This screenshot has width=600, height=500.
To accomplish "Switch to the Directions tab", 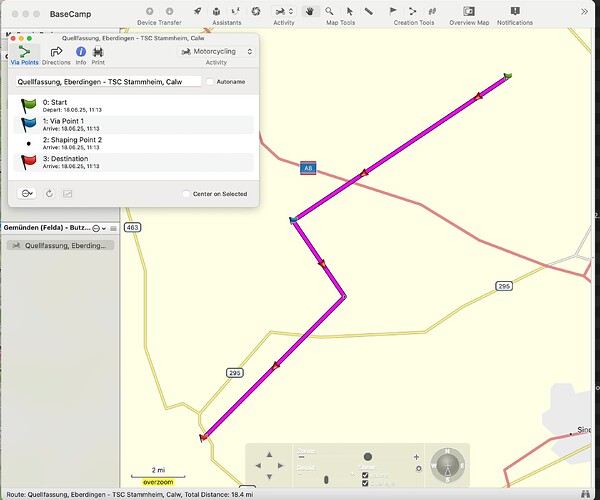I will pos(56,55).
